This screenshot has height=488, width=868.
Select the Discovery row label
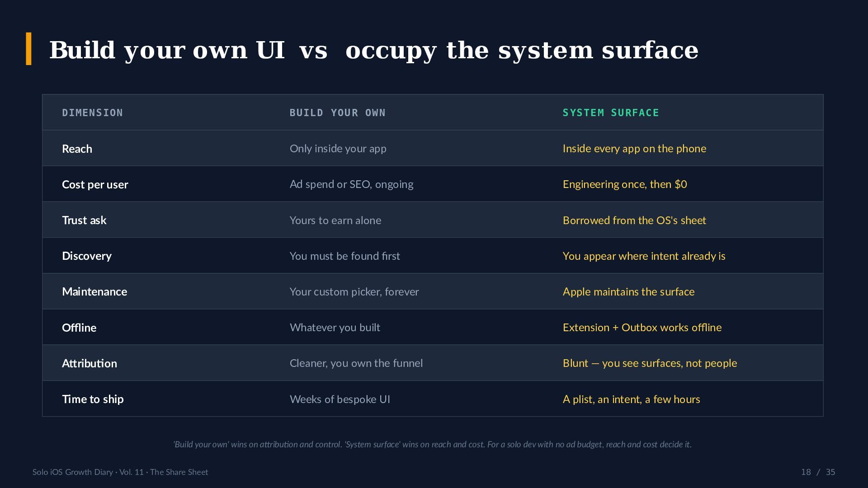coord(87,256)
